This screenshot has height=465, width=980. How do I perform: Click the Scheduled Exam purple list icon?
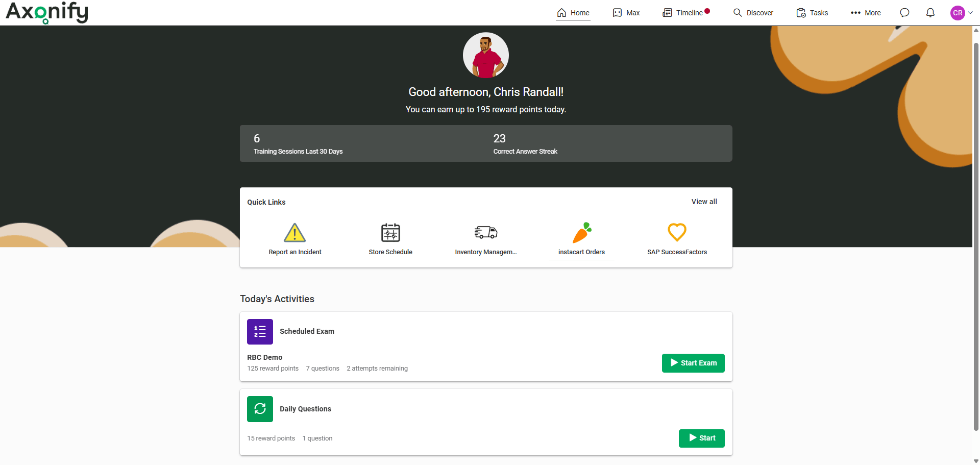(260, 332)
